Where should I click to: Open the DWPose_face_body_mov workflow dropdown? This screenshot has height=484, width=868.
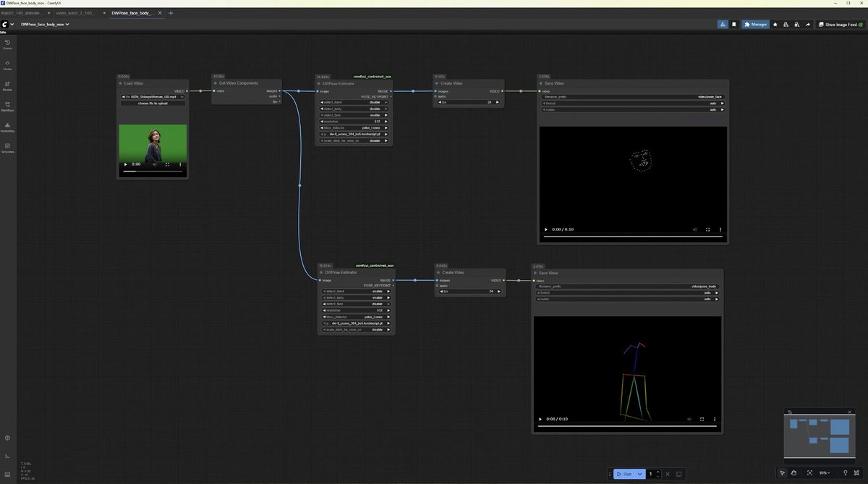(45, 24)
